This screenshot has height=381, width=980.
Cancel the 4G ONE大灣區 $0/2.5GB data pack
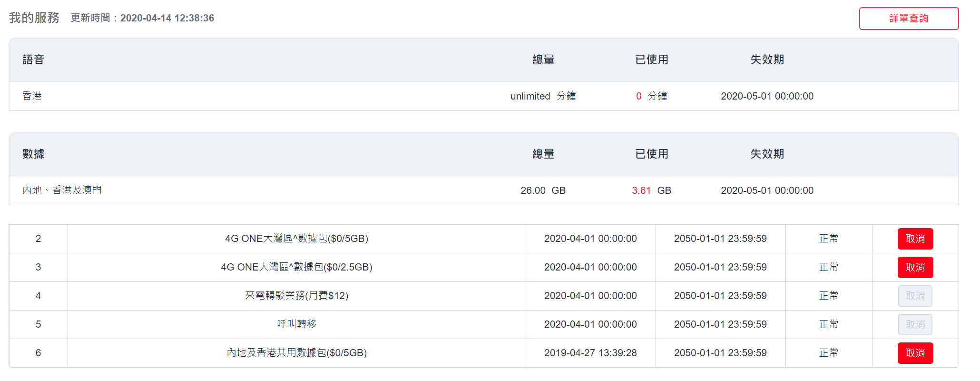(x=915, y=267)
